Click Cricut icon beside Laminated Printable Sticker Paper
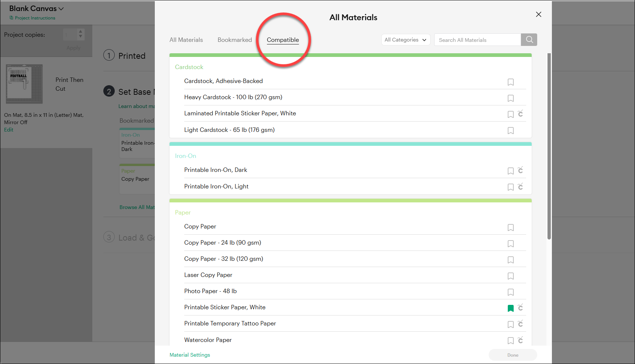 pyautogui.click(x=520, y=113)
